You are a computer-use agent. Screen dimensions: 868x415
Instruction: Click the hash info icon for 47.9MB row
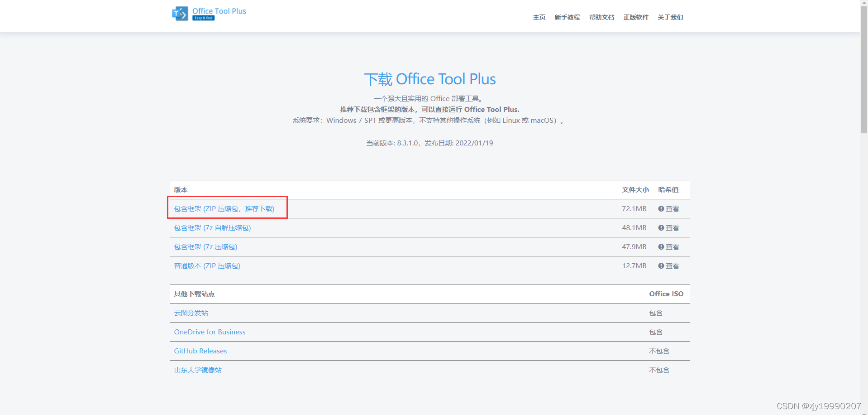tap(661, 247)
